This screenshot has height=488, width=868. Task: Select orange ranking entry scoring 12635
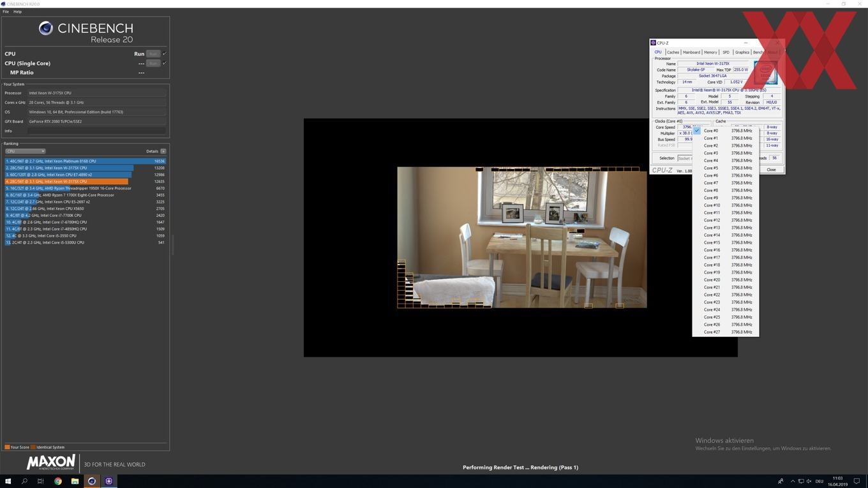(85, 181)
